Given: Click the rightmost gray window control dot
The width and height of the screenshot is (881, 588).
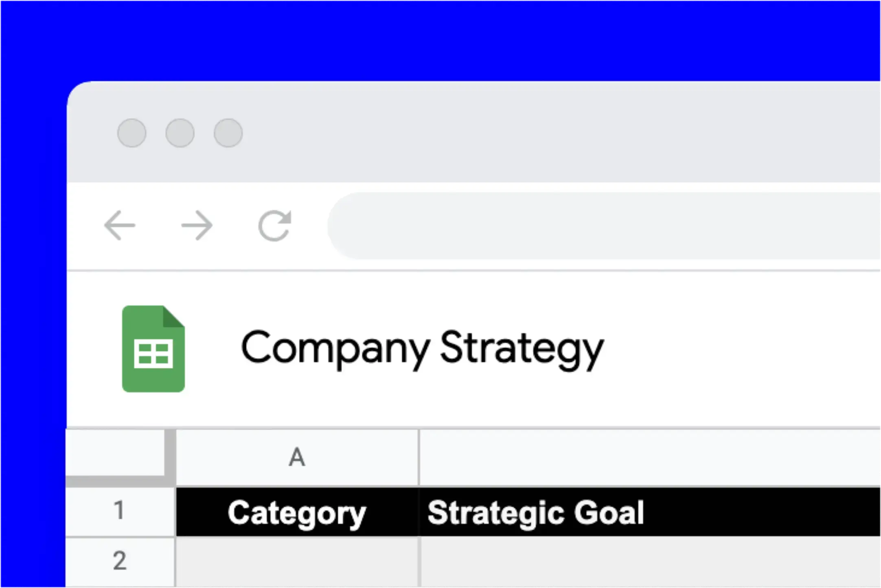Looking at the screenshot, I should click(228, 133).
